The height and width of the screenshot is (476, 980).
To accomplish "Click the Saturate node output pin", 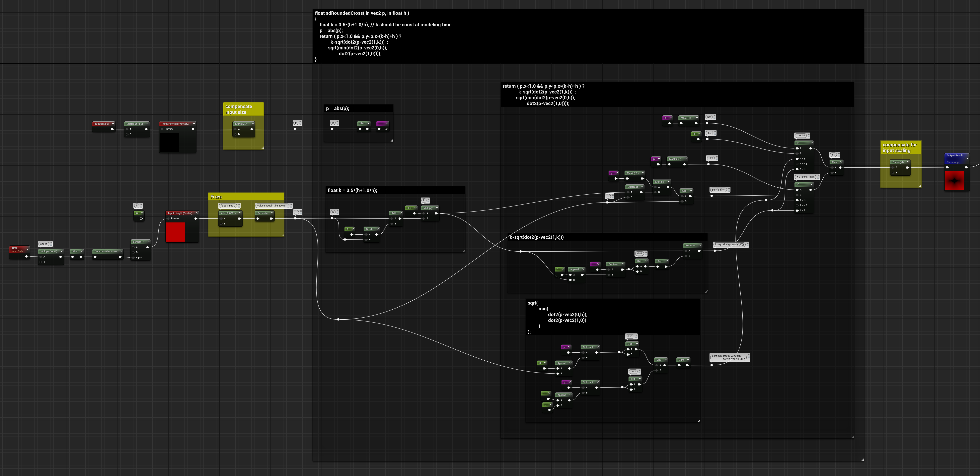I will tap(271, 219).
